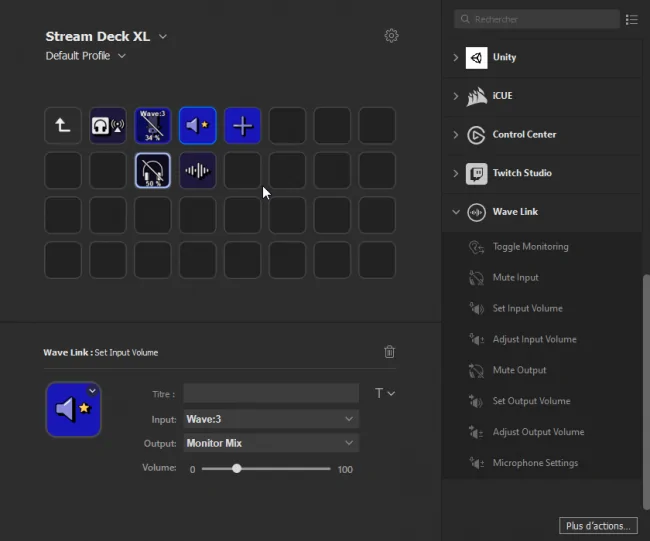
Task: Delete action with the trash icon
Action: 389,352
